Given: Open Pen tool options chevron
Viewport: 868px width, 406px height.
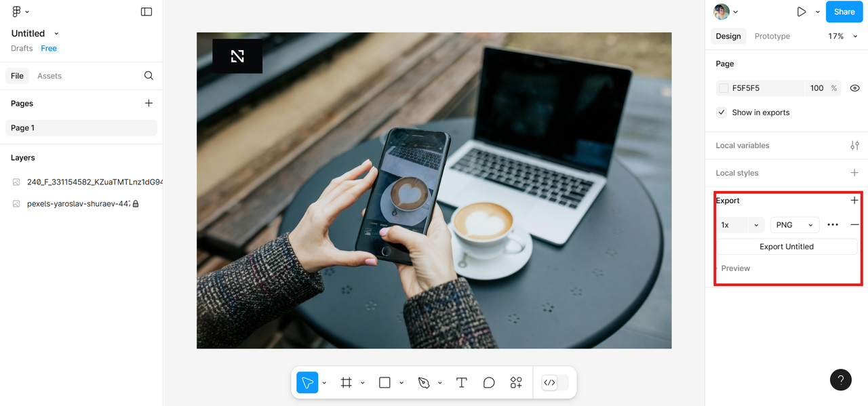Looking at the screenshot, I should pyautogui.click(x=439, y=383).
